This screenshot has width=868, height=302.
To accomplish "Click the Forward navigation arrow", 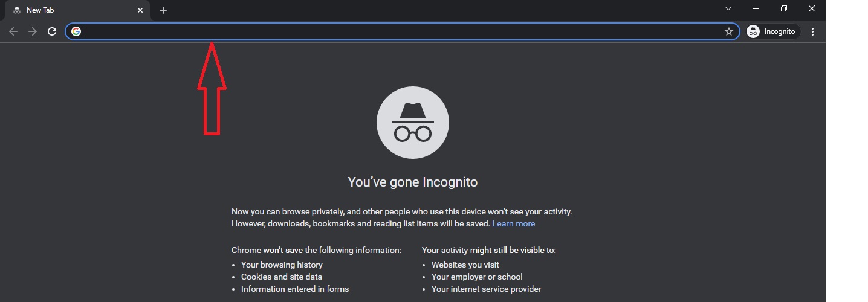I will (x=33, y=31).
